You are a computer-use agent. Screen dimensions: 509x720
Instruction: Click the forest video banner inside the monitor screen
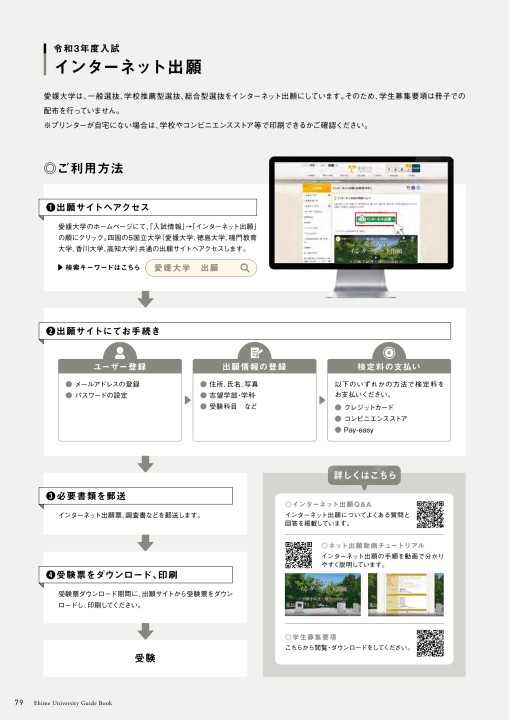(x=376, y=249)
